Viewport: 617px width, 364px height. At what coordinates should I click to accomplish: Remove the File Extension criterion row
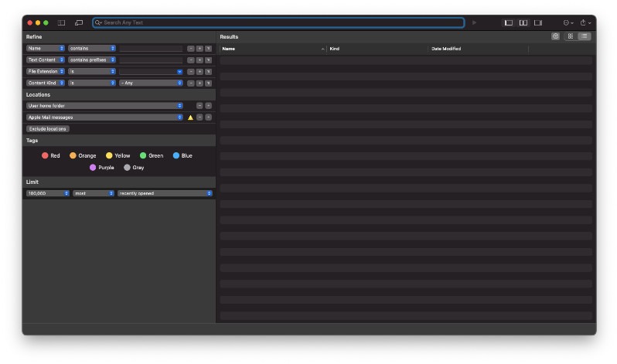[x=191, y=72]
